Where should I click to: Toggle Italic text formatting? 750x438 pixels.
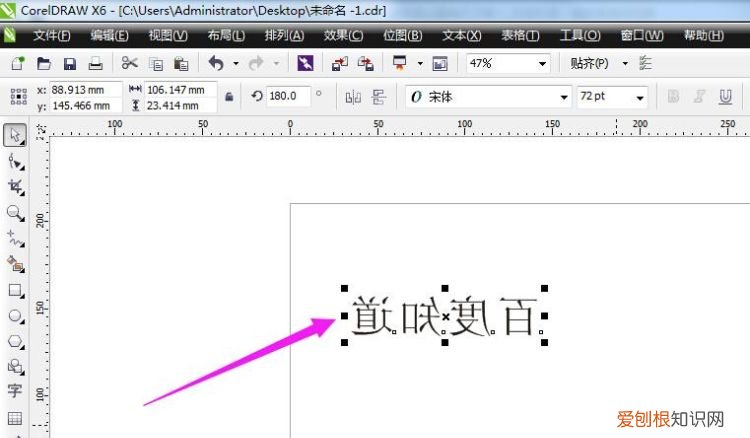tap(699, 97)
